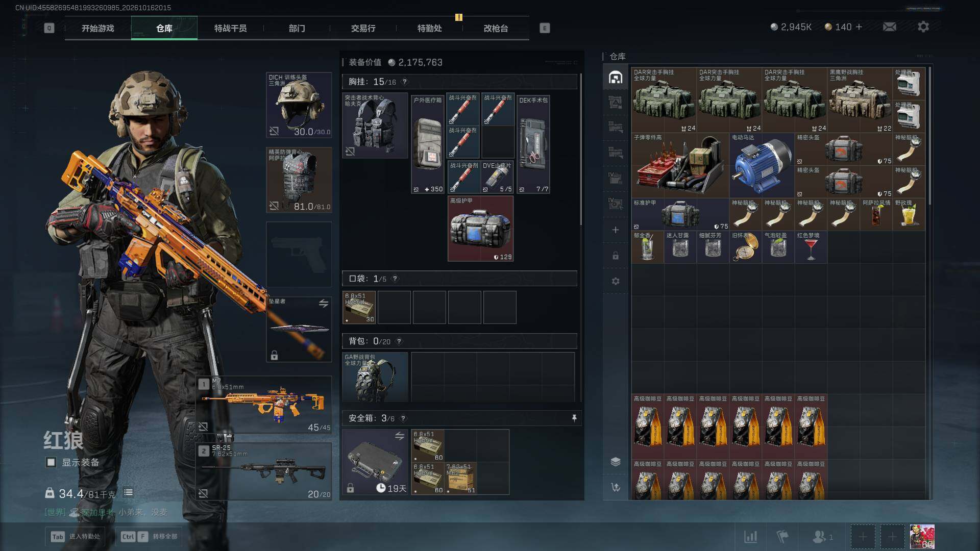980x551 pixels.
Task: Click the Q previous-tab key button
Action: click(x=49, y=28)
